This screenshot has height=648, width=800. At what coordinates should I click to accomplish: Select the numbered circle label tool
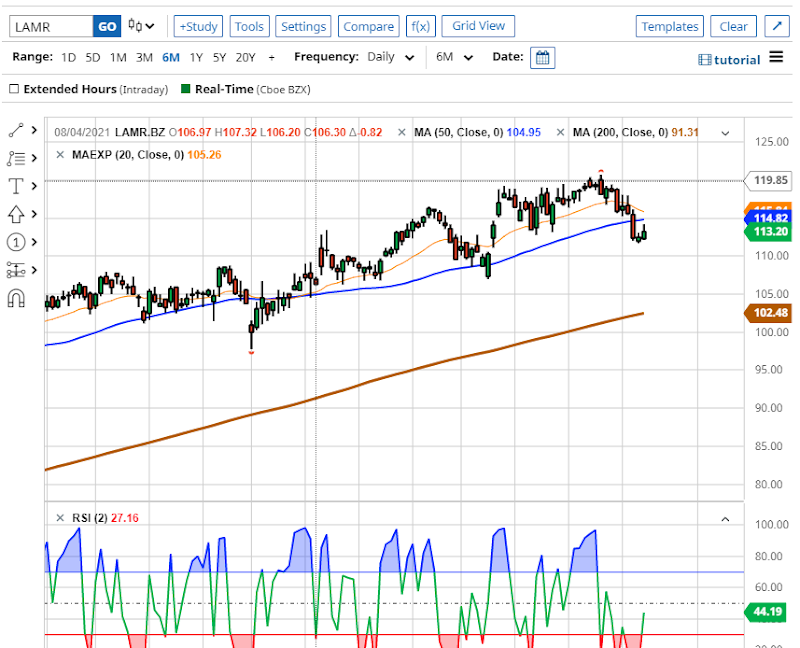coord(16,242)
